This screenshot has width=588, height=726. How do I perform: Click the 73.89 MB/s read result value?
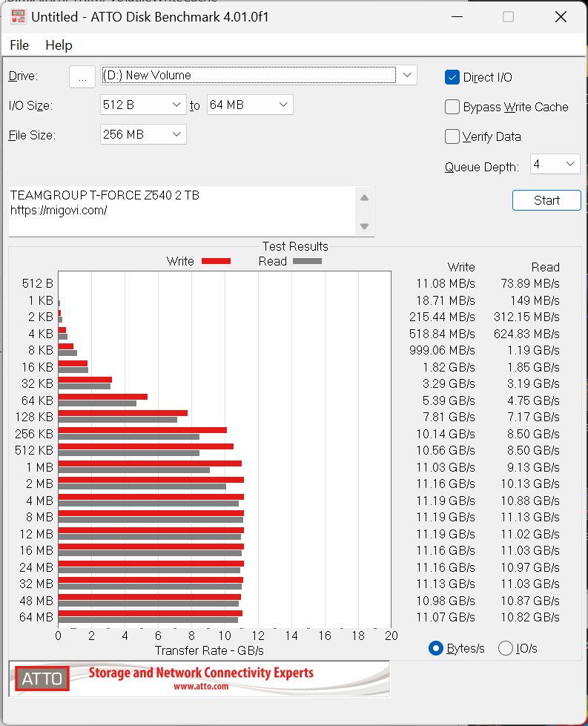coord(530,283)
